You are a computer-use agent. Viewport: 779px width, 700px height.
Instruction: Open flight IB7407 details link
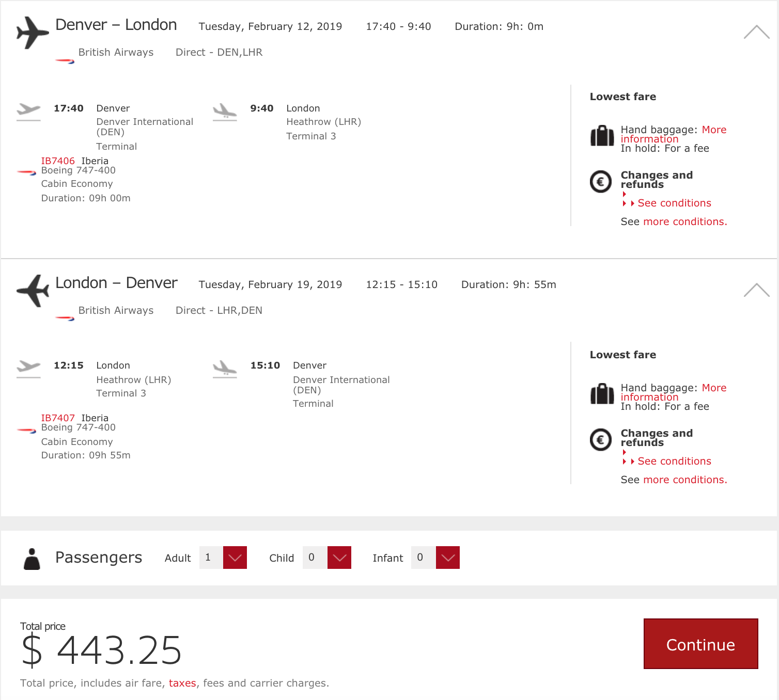(x=58, y=418)
